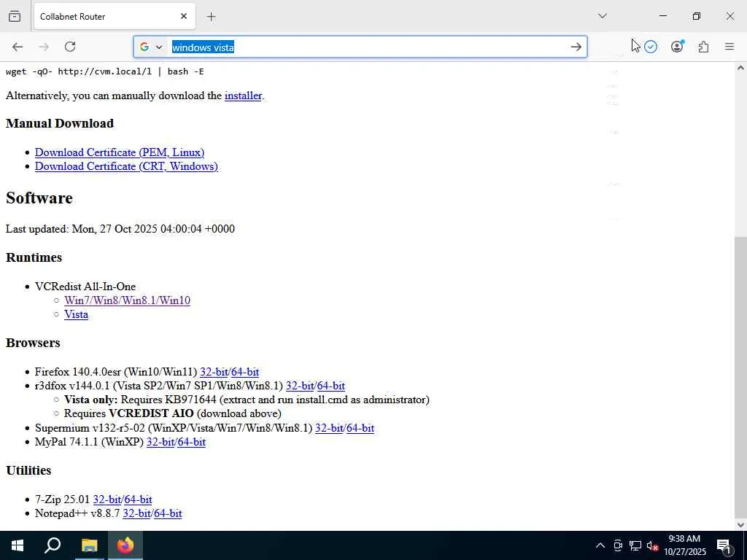This screenshot has width=747, height=560.
Task: Click the Go arrow in address bar
Action: [x=576, y=47]
